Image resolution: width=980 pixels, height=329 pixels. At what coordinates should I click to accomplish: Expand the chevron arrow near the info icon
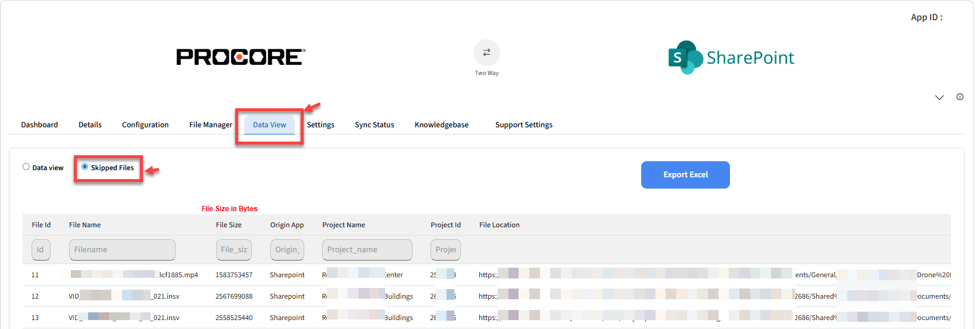(x=940, y=98)
